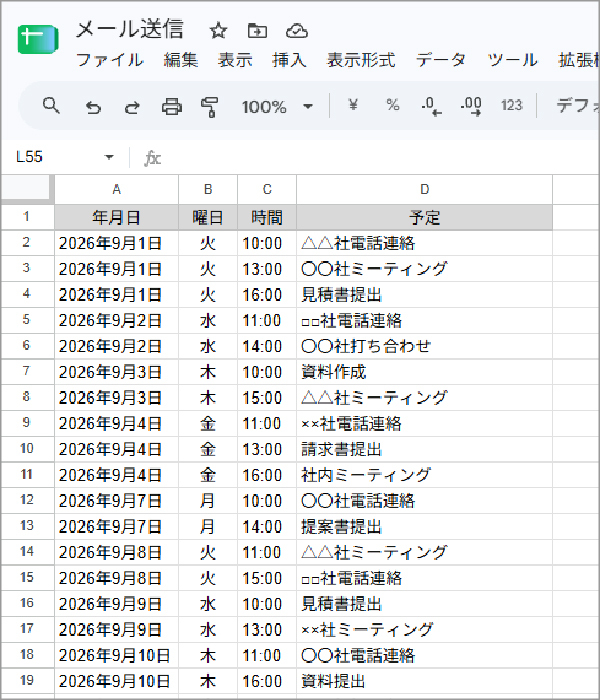Click the print icon
This screenshot has height=700, width=600.
pos(171,107)
